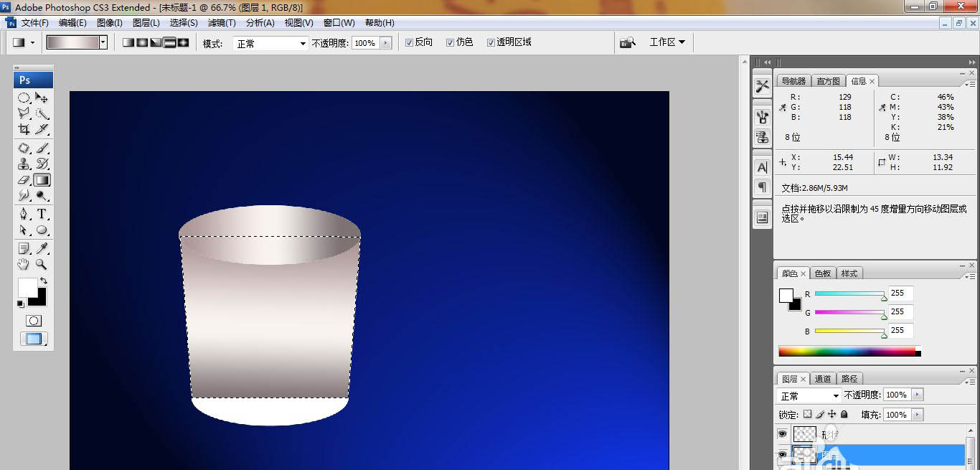Toggle lock image pixels brush icon
The width and height of the screenshot is (980, 470).
click(x=820, y=415)
